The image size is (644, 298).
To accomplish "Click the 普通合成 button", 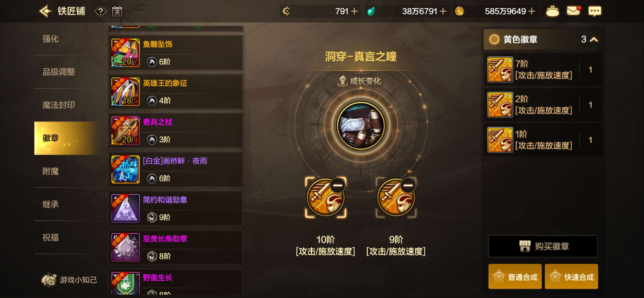I will [x=515, y=277].
